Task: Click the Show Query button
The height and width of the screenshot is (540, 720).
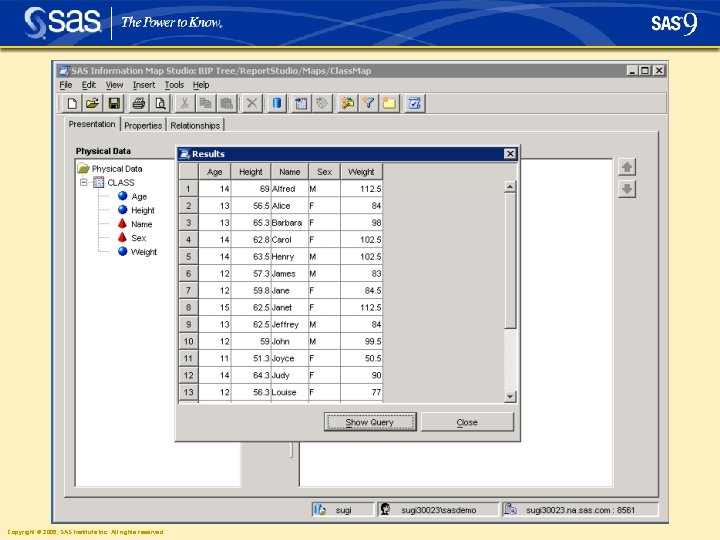Action: [370, 422]
